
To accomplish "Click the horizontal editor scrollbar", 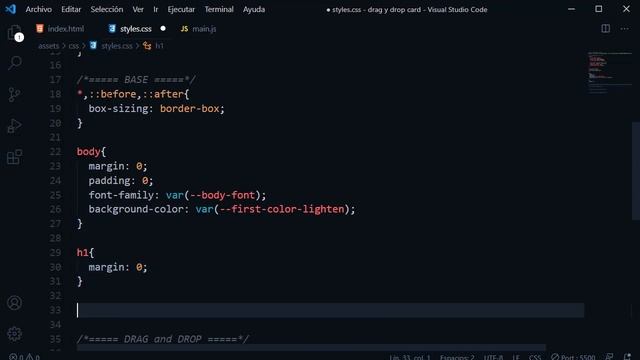I will (311, 348).
